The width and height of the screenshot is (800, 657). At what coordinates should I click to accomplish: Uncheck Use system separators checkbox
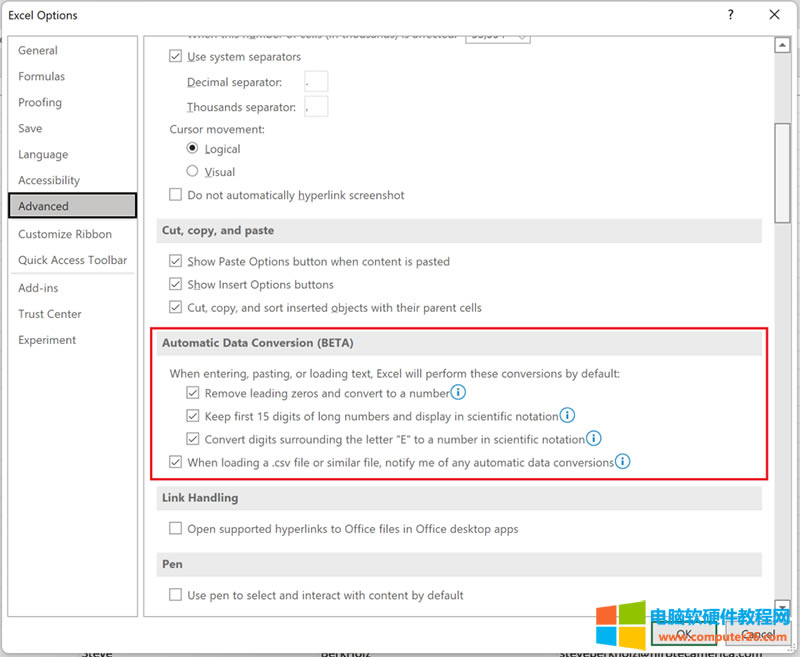coord(176,57)
